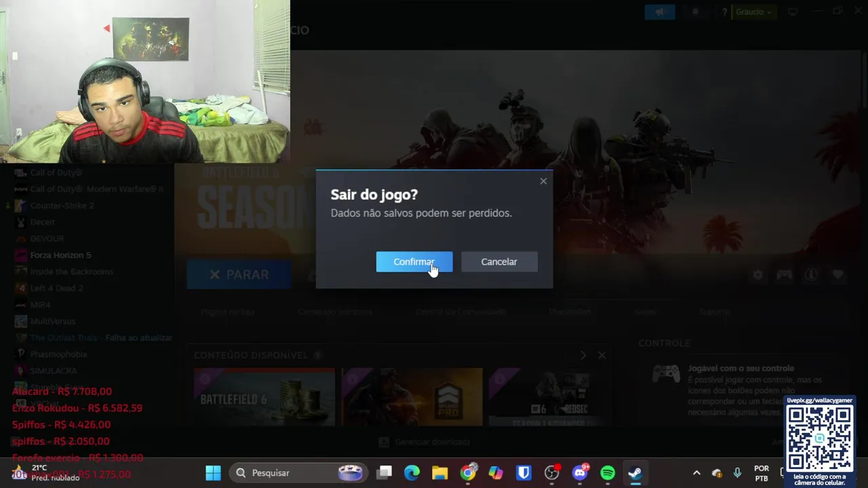Open Bitwarden shield icon on taskbar

tap(524, 472)
